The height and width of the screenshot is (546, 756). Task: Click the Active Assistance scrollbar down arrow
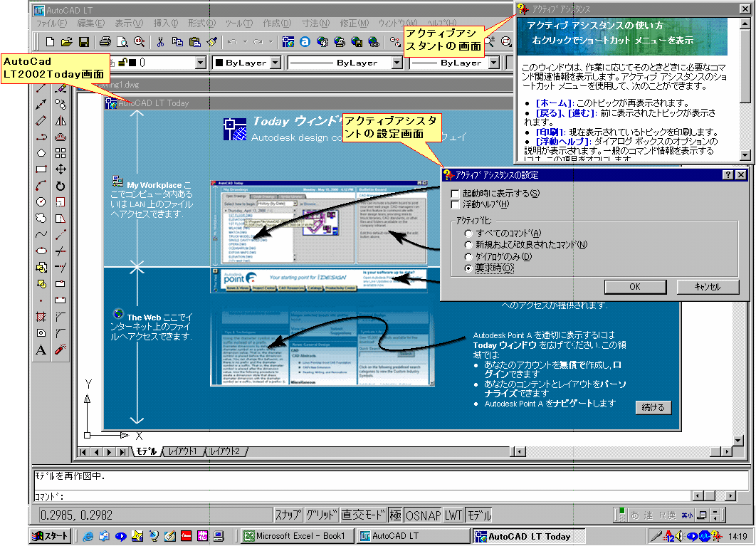pos(745,155)
